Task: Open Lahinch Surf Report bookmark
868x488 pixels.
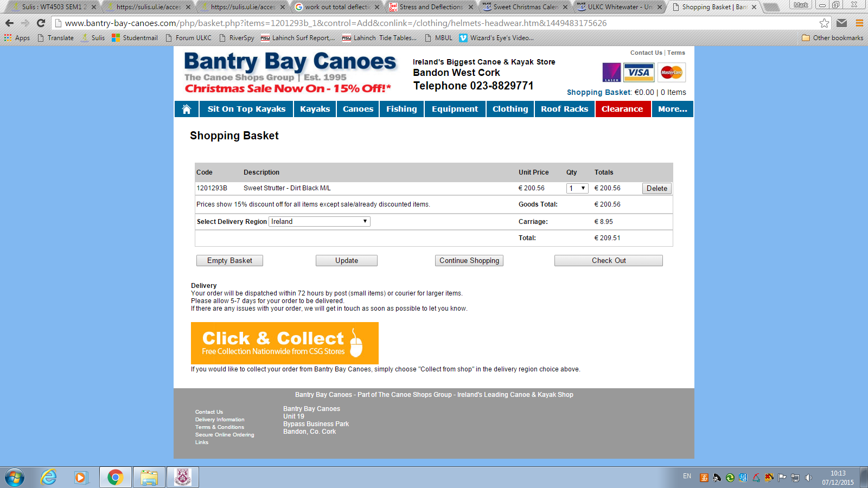Action: (298, 38)
